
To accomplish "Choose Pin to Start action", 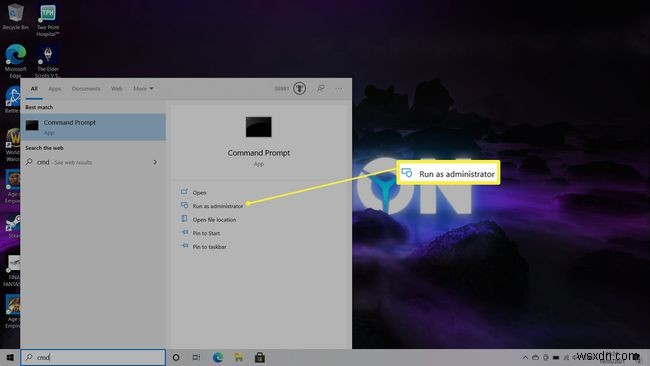I will pyautogui.click(x=206, y=233).
